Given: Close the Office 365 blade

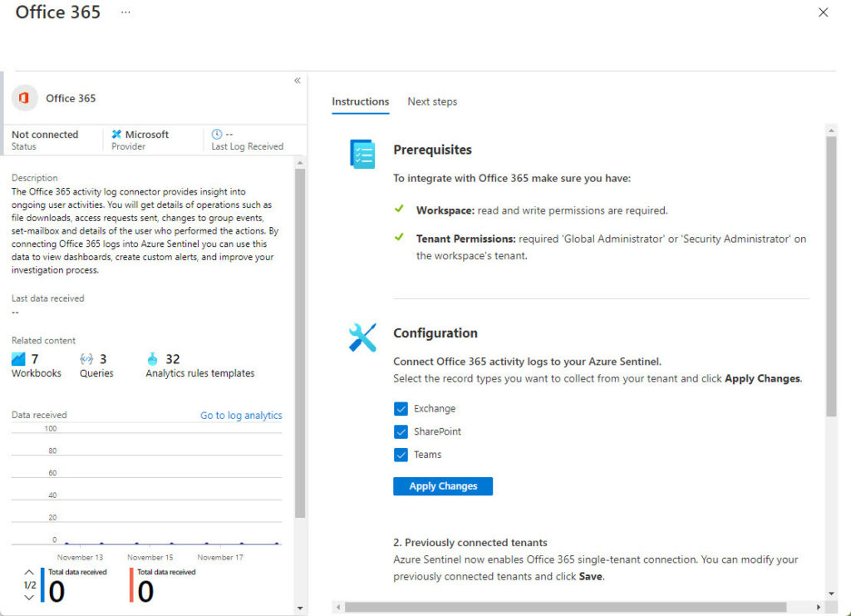Looking at the screenshot, I should pos(823,12).
